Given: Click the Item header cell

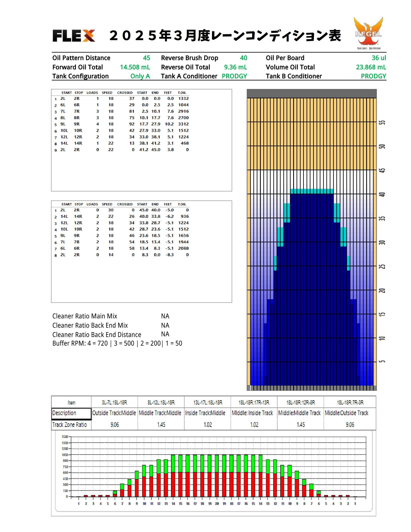Looking at the screenshot, I should 71,402.
